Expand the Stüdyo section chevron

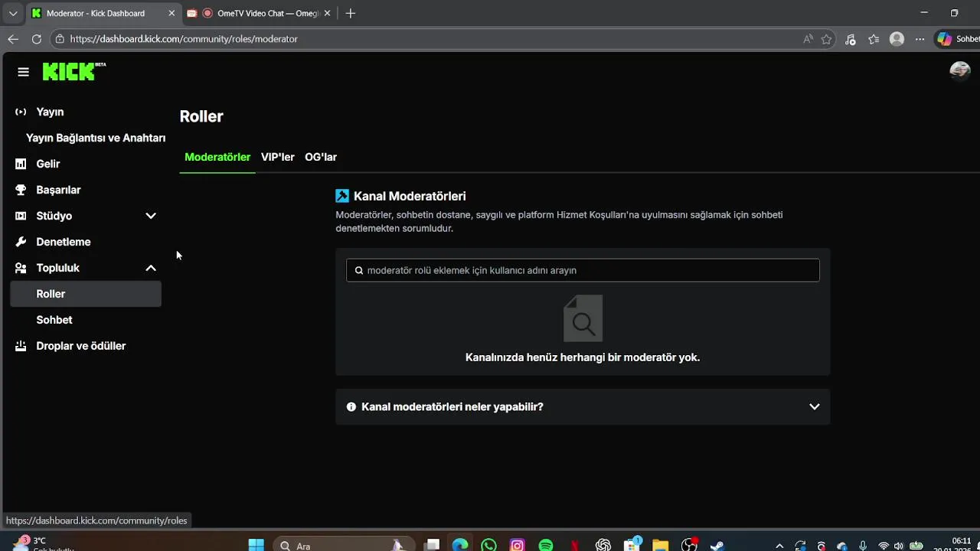pos(151,216)
